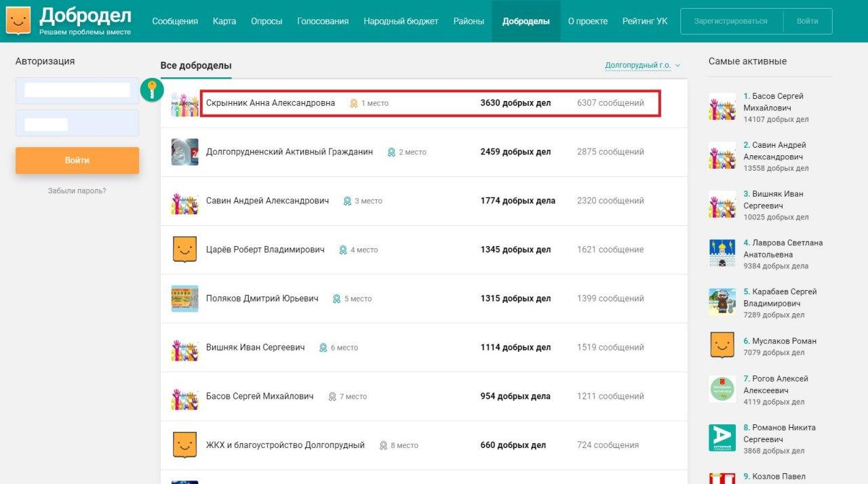Viewport: 868px width, 484px height.
Task: Focus the login username field
Action: click(x=77, y=90)
